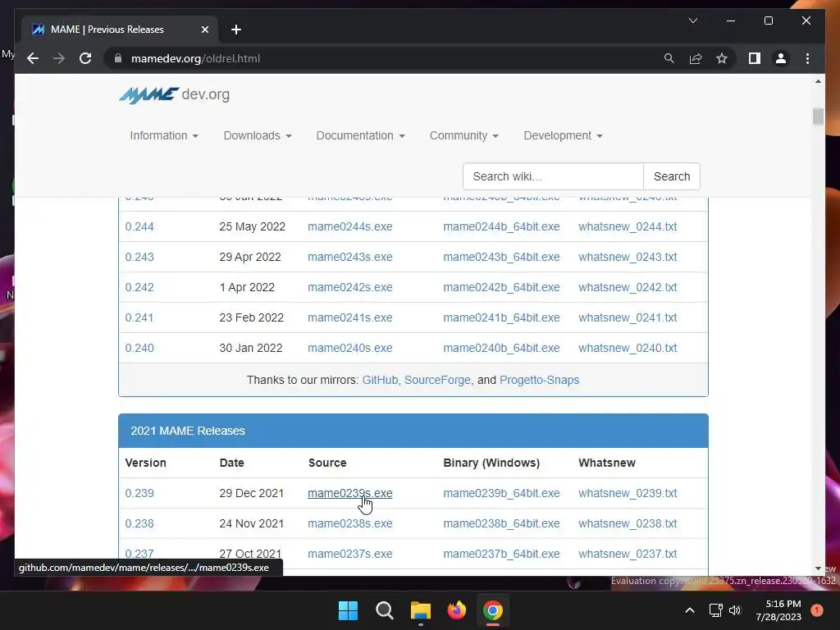Click the scrollbar down arrow
The height and width of the screenshot is (630, 840).
(818, 568)
